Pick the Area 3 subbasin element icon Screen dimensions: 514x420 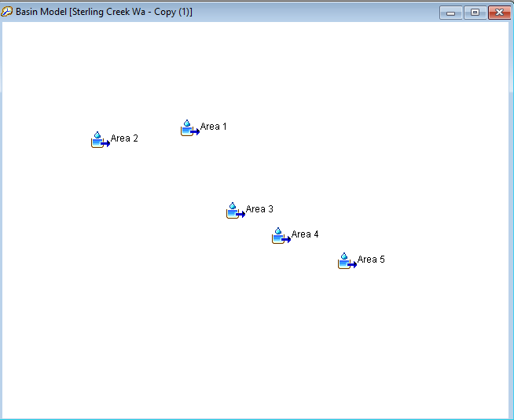coord(234,212)
